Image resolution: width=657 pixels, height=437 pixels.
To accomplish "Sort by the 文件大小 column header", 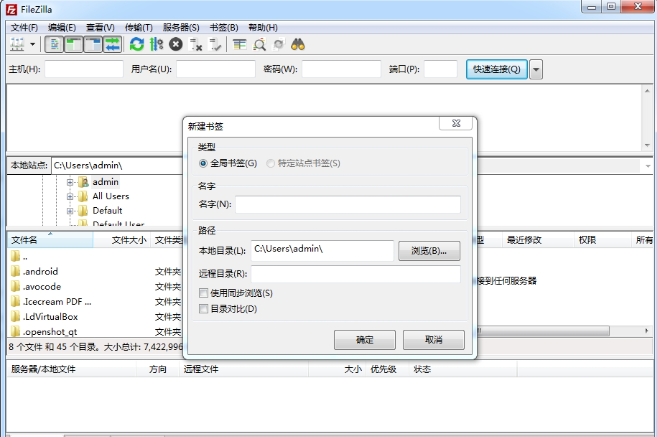I will coord(122,240).
